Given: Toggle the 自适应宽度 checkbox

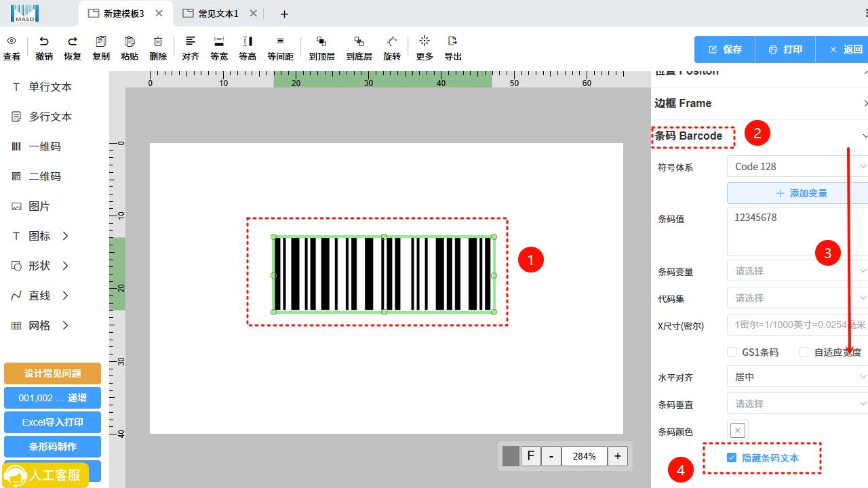Looking at the screenshot, I should click(x=804, y=352).
